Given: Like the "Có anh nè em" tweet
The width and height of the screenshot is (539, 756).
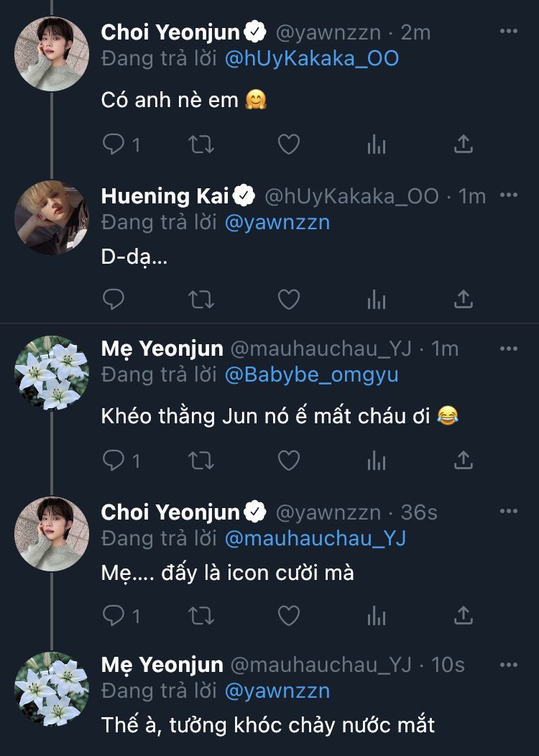Looking at the screenshot, I should 288,144.
